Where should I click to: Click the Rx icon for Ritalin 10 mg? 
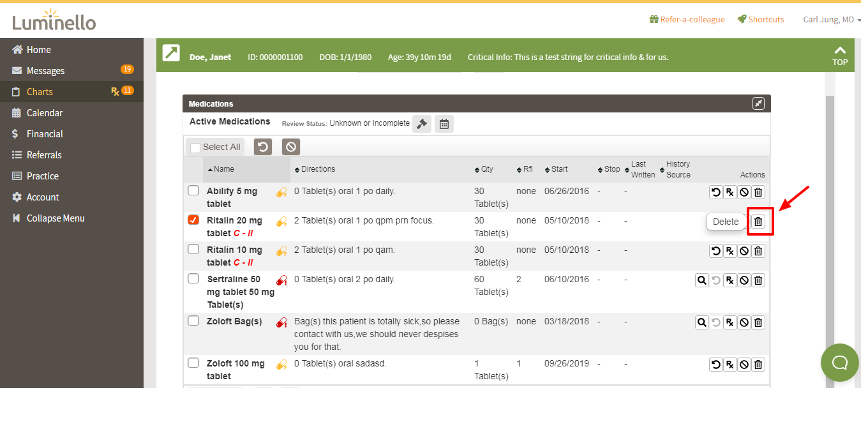(x=730, y=251)
